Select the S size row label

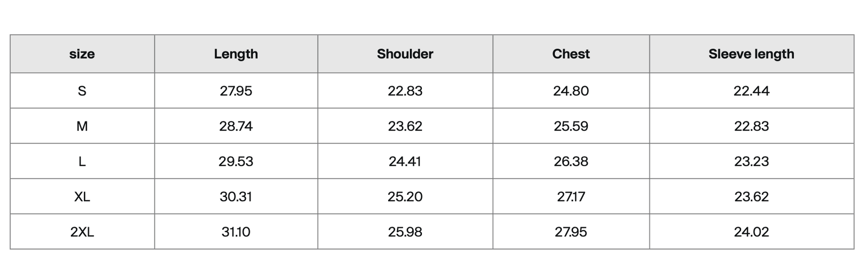[82, 91]
